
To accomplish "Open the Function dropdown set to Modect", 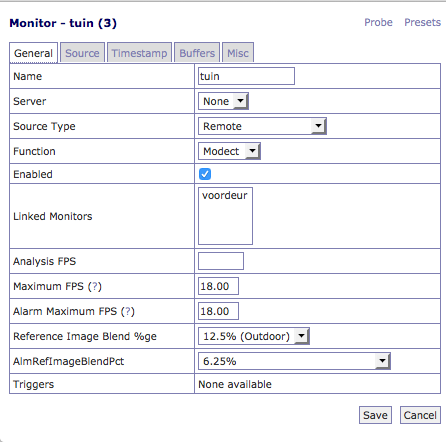I will [x=229, y=151].
